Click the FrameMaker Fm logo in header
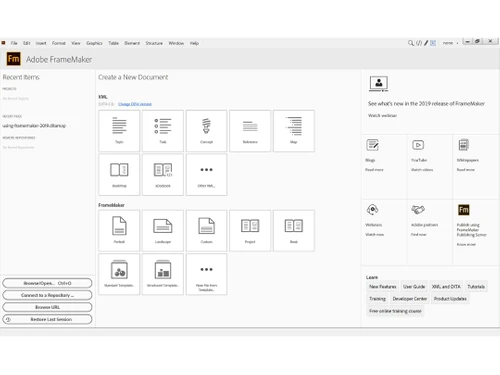Image resolution: width=500 pixels, height=375 pixels. click(14, 59)
